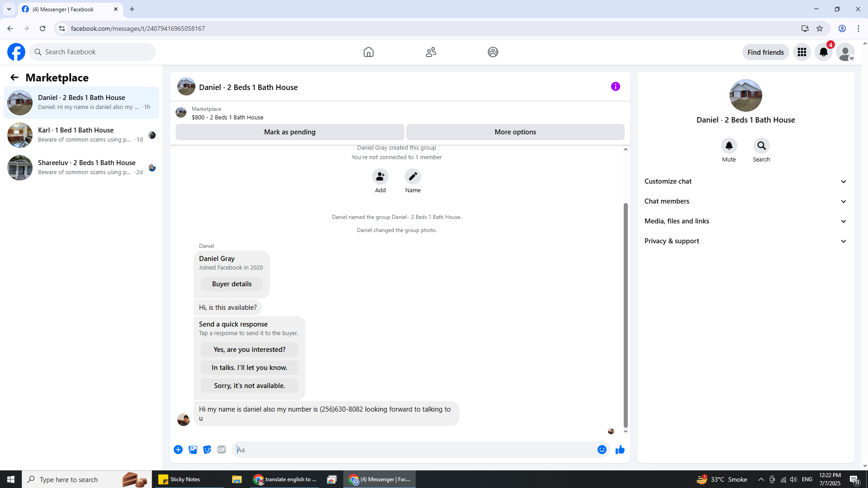The height and width of the screenshot is (488, 868).
Task: Open Buyer details for Daniel Gray
Action: click(232, 284)
